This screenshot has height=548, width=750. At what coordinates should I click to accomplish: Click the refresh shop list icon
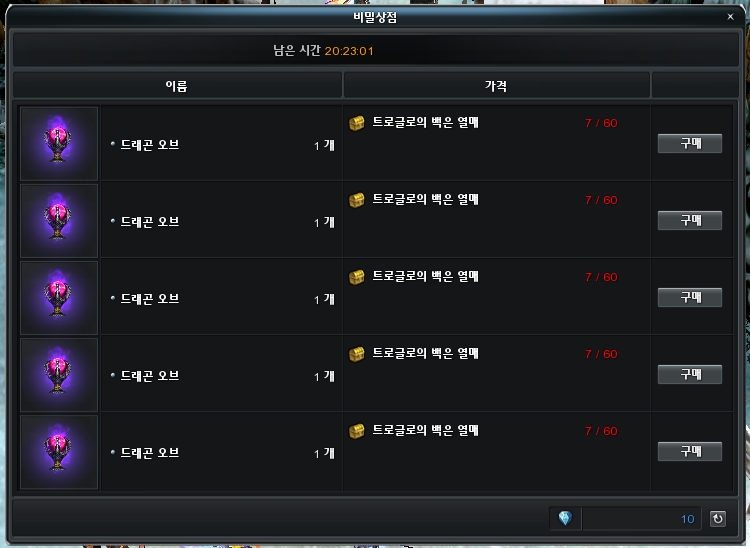tap(717, 519)
